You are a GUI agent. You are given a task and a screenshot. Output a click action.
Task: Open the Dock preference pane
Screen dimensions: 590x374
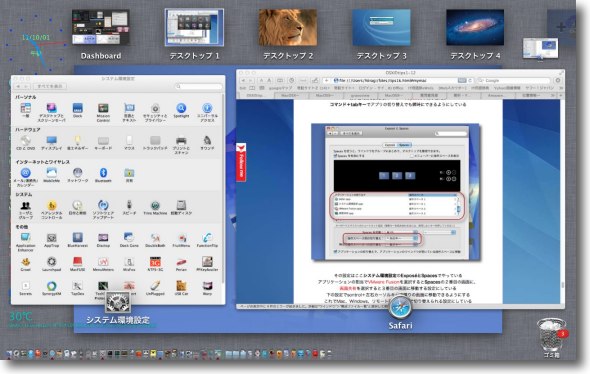pos(78,109)
